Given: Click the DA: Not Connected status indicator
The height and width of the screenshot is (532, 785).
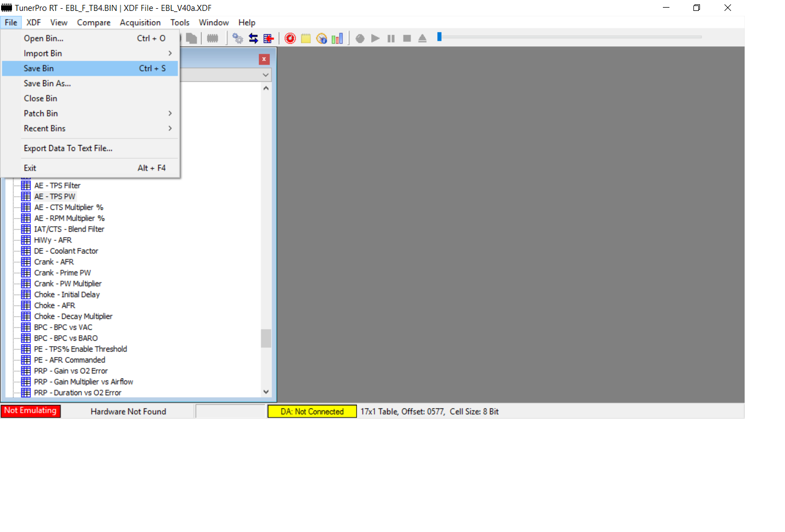Looking at the screenshot, I should tap(312, 412).
